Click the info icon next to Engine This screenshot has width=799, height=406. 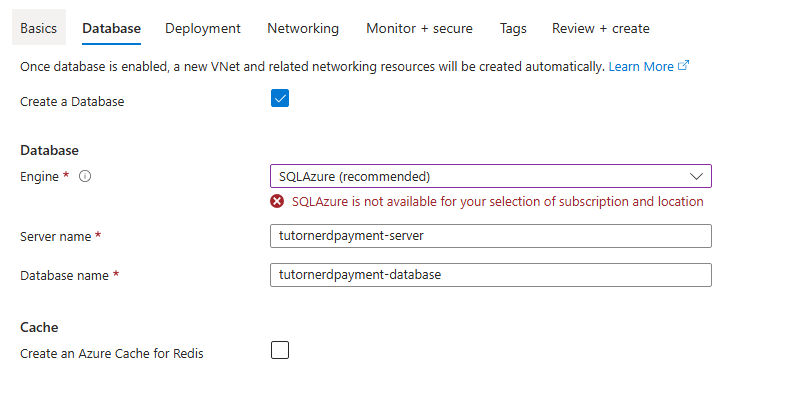pyautogui.click(x=85, y=177)
